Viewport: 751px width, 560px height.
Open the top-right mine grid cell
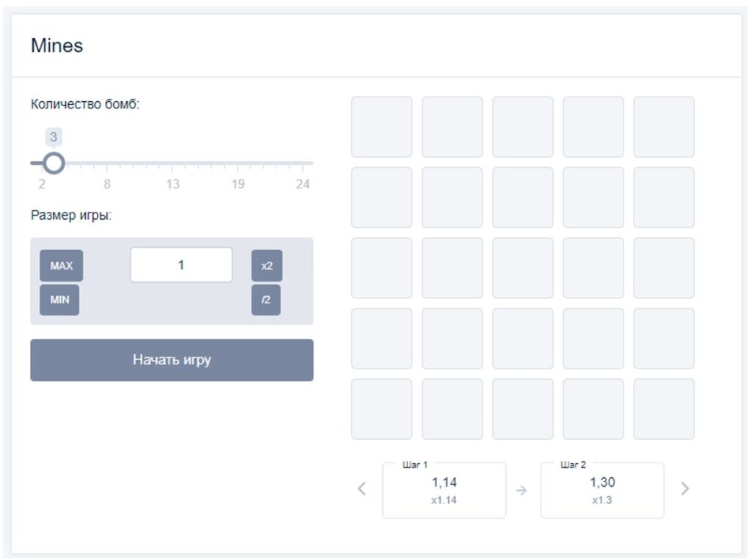[x=664, y=127]
